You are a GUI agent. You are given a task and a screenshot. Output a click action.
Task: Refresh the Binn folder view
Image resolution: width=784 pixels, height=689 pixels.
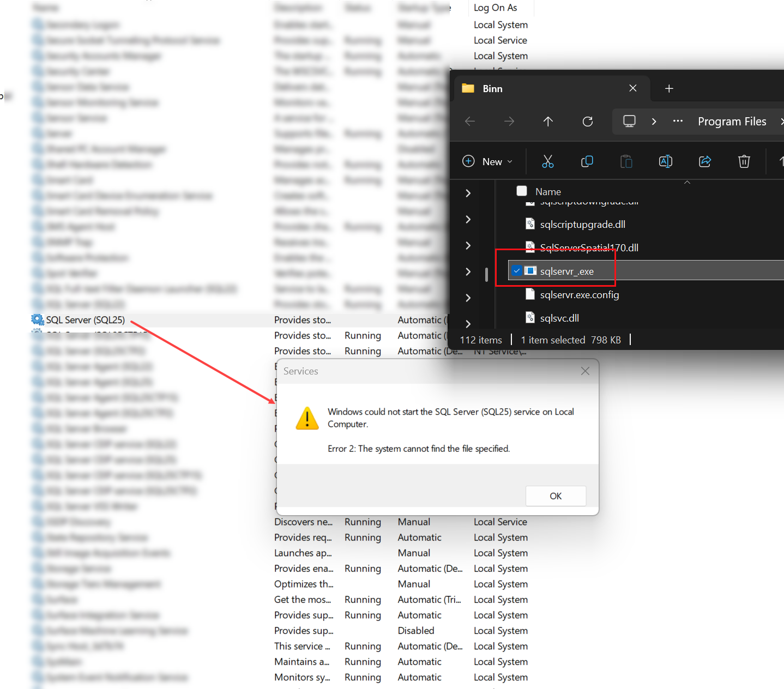tap(588, 122)
